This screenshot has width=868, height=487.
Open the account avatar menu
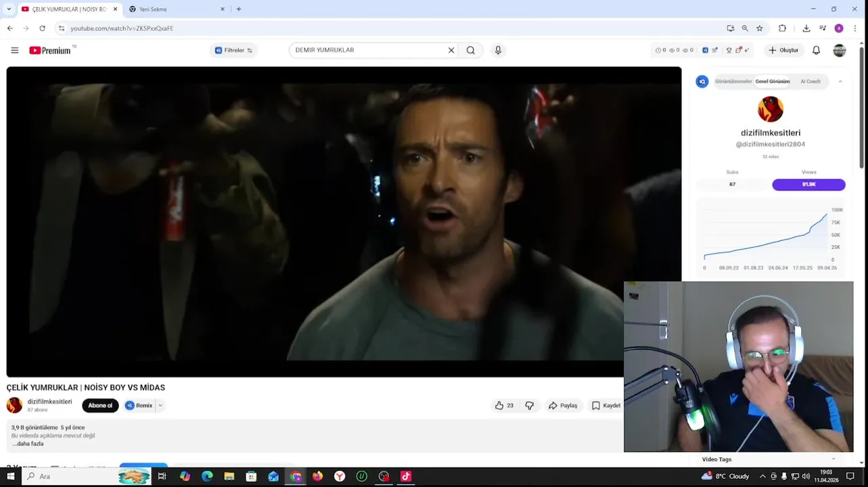pyautogui.click(x=840, y=50)
